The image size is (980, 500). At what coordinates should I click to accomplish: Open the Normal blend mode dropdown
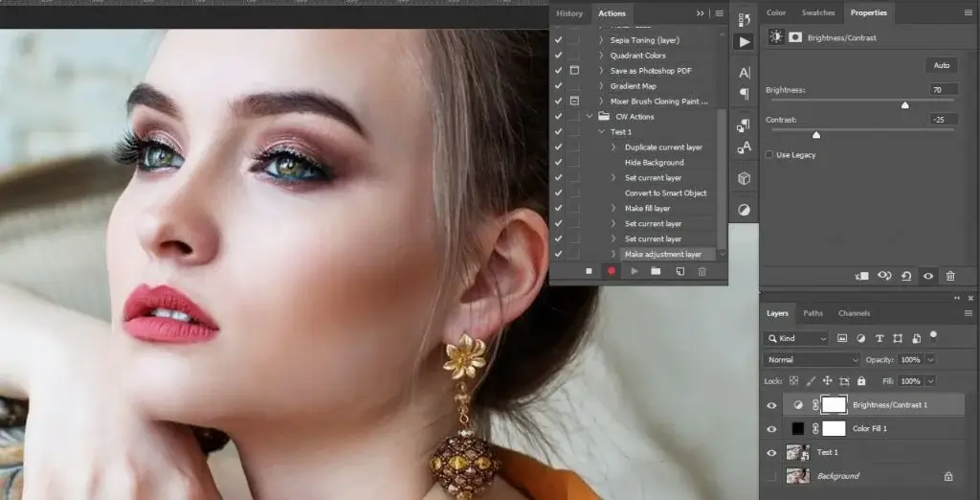click(x=812, y=360)
